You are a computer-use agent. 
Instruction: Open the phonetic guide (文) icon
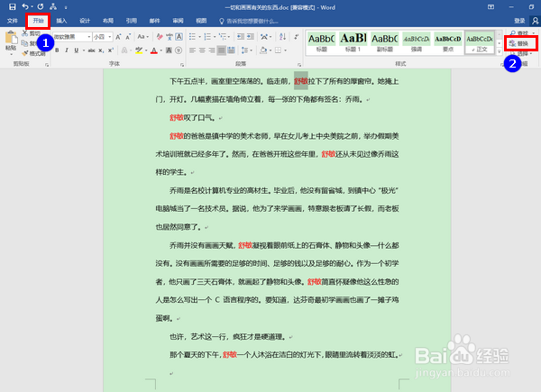click(170, 37)
